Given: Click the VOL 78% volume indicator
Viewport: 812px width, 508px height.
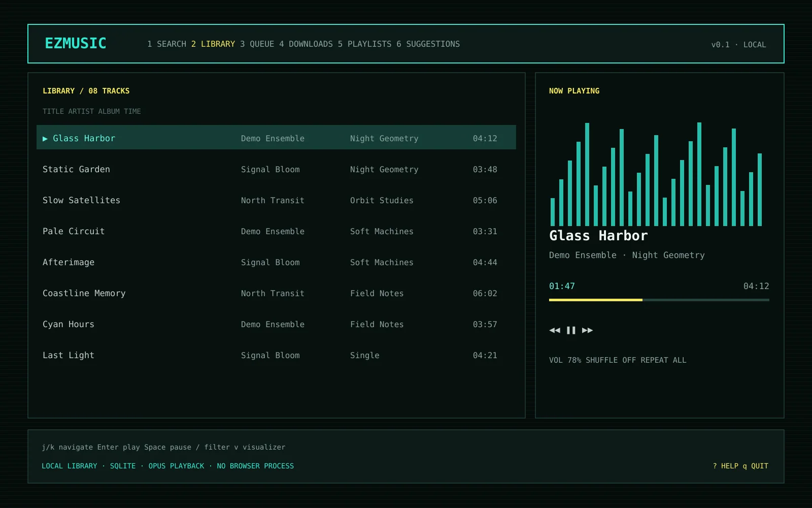Looking at the screenshot, I should coord(565,360).
